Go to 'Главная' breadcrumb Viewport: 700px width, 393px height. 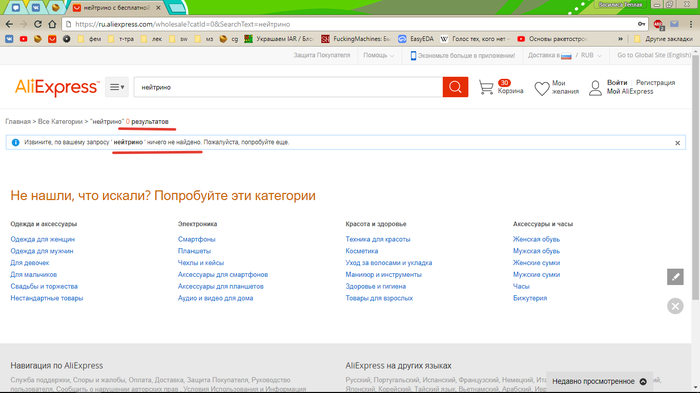click(18, 121)
